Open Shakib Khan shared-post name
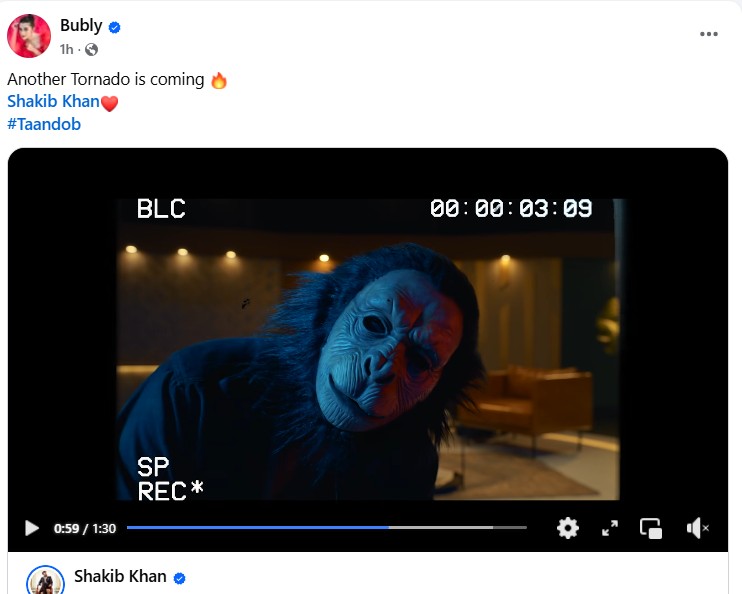 coord(120,576)
